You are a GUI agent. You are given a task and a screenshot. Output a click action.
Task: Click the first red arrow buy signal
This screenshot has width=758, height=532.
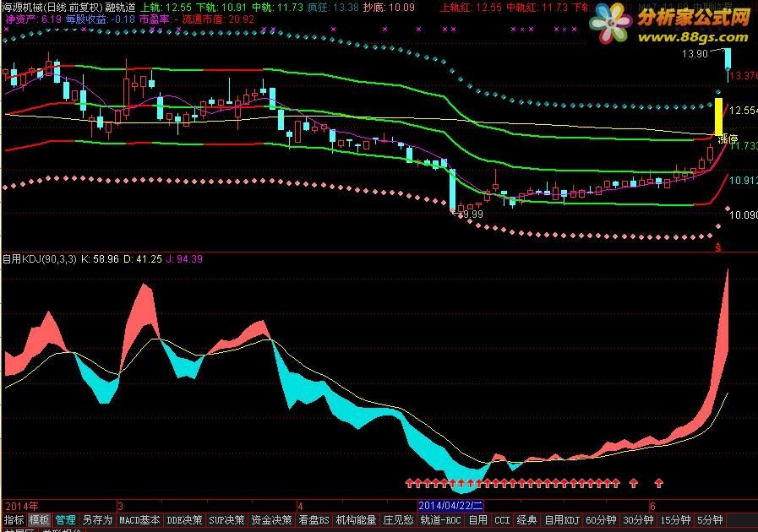[410, 482]
